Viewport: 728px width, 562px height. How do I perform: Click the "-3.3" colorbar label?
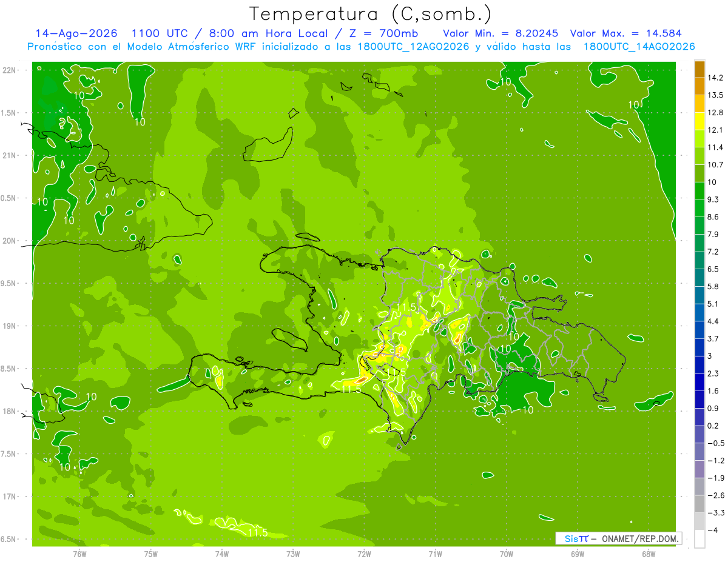point(716,513)
